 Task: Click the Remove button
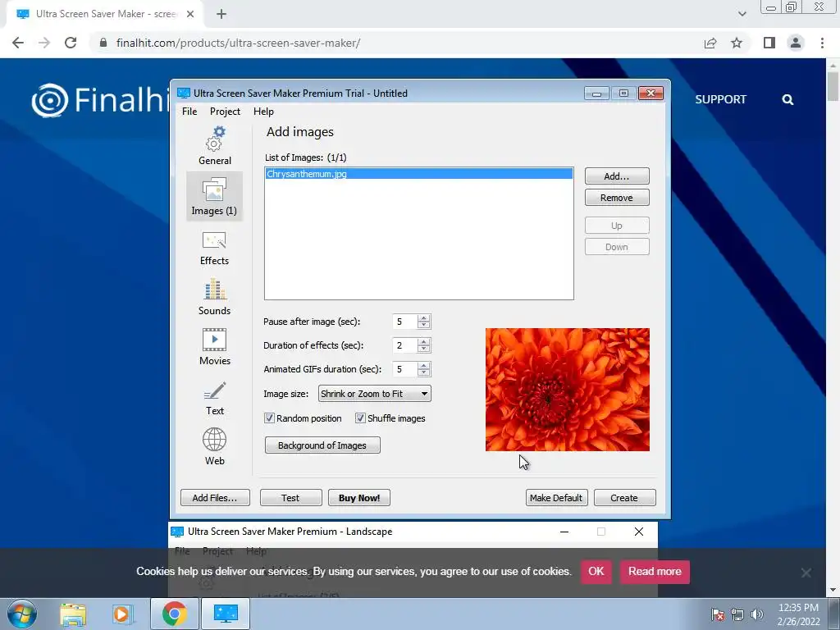point(617,198)
